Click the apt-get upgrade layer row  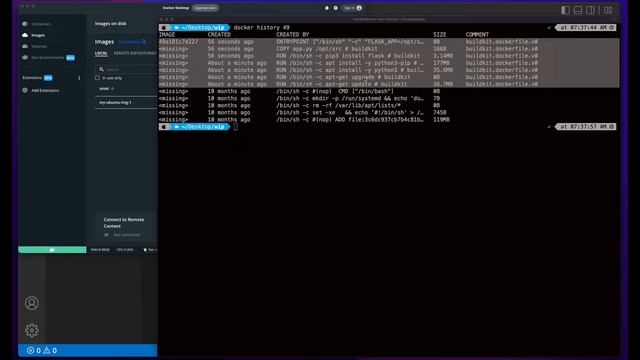389,77
